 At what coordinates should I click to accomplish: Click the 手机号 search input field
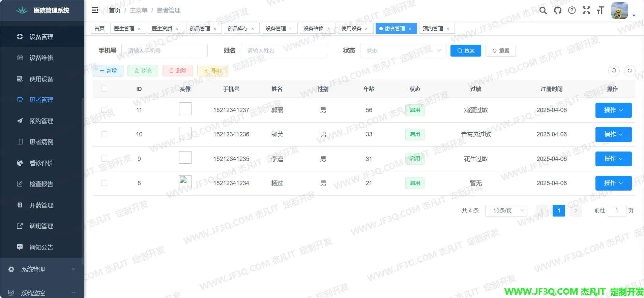click(x=165, y=51)
